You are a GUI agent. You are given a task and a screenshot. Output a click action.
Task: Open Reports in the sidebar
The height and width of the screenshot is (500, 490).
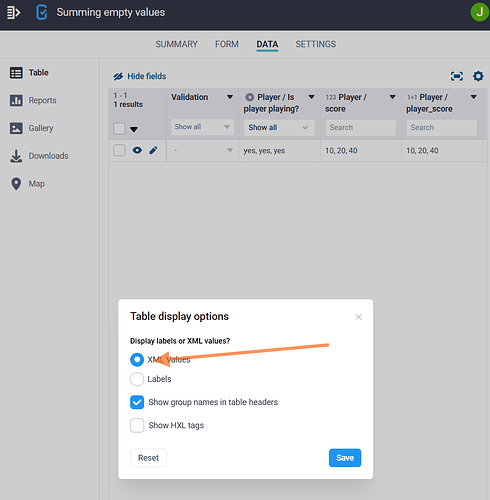point(42,100)
